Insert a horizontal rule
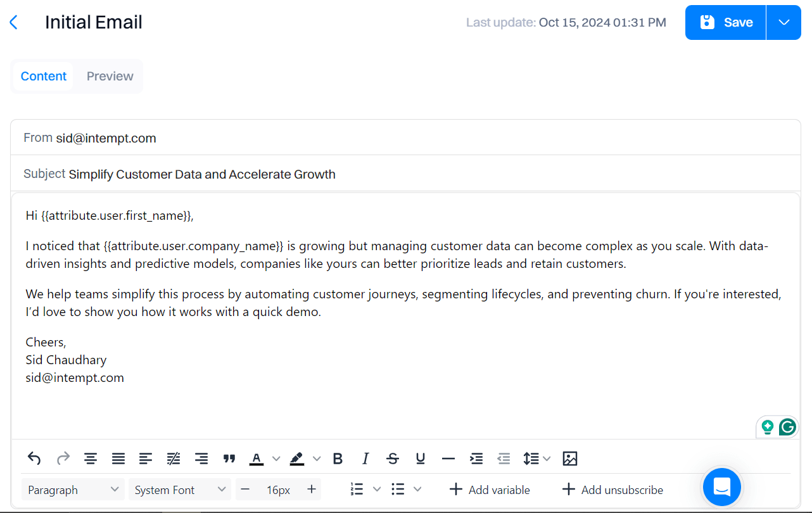 (448, 458)
